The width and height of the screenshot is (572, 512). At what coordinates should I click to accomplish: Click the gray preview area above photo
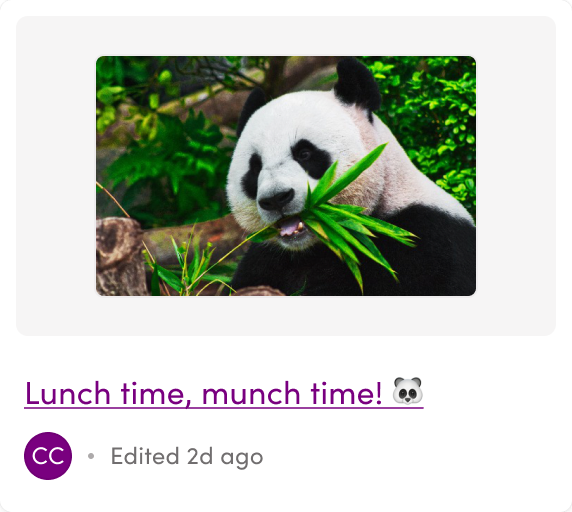tap(286, 36)
